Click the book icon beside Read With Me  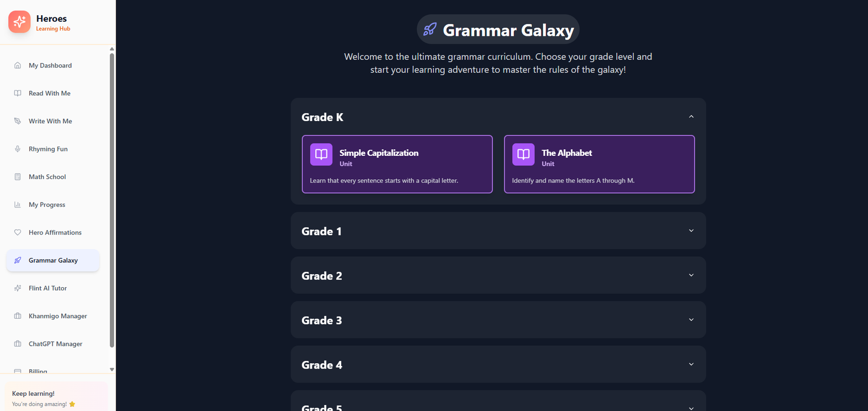click(17, 93)
